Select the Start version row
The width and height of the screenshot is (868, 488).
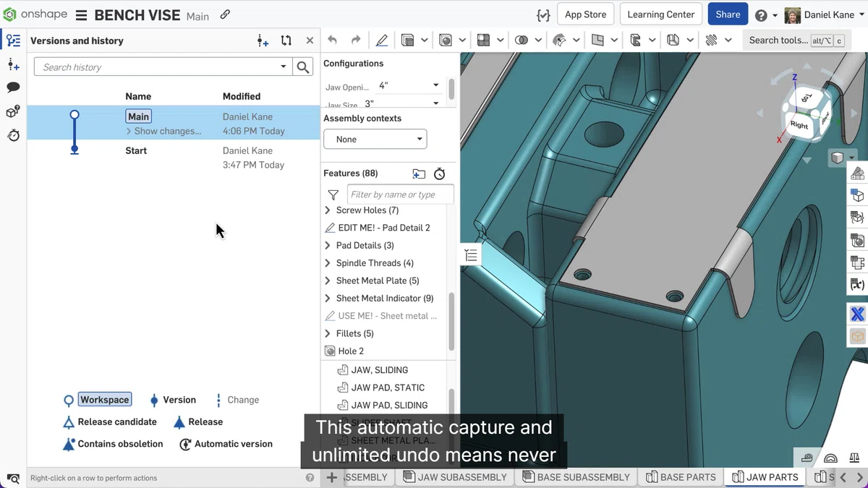click(174, 158)
